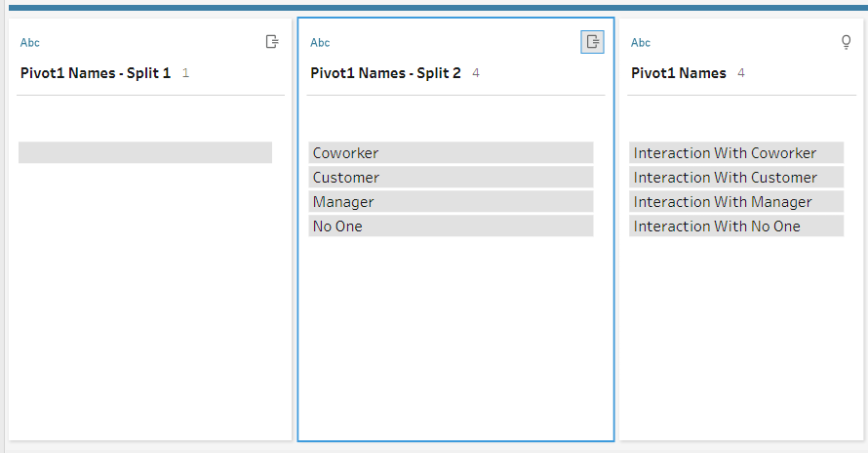Change data type of Pivot1 Names - Split 1
This screenshot has height=453, width=868.
coord(30,43)
